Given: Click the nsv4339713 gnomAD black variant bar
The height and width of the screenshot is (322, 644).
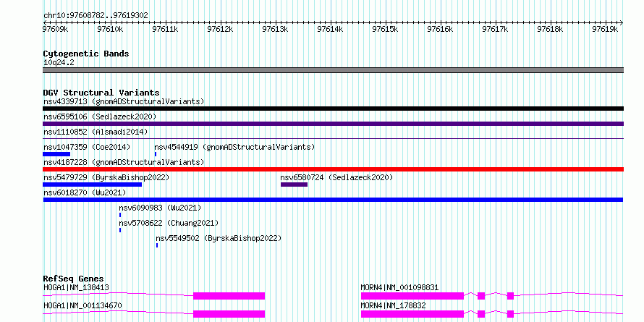Looking at the screenshot, I should click(x=333, y=109).
